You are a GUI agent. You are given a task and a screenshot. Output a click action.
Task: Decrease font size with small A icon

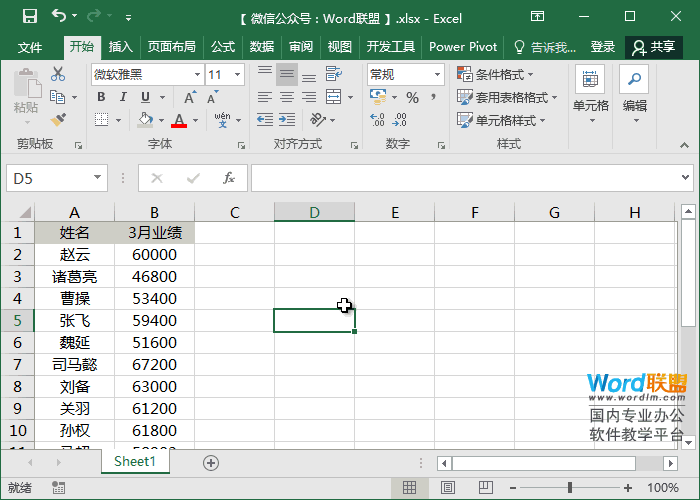point(212,97)
